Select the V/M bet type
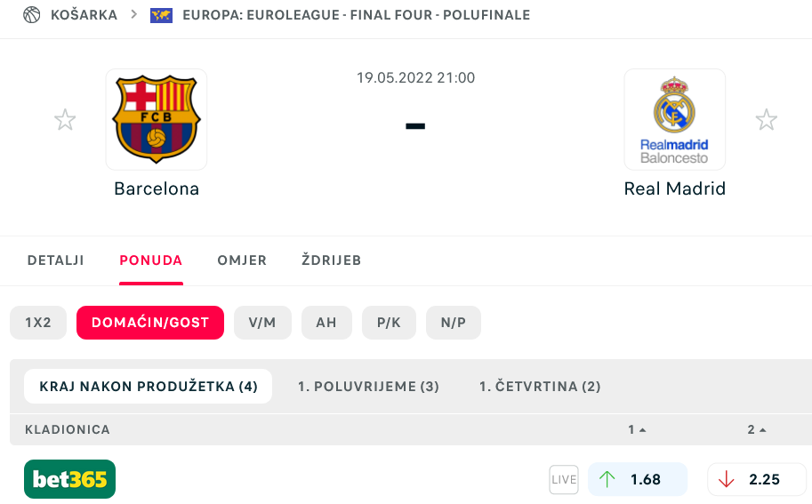812x504 pixels. point(262,323)
